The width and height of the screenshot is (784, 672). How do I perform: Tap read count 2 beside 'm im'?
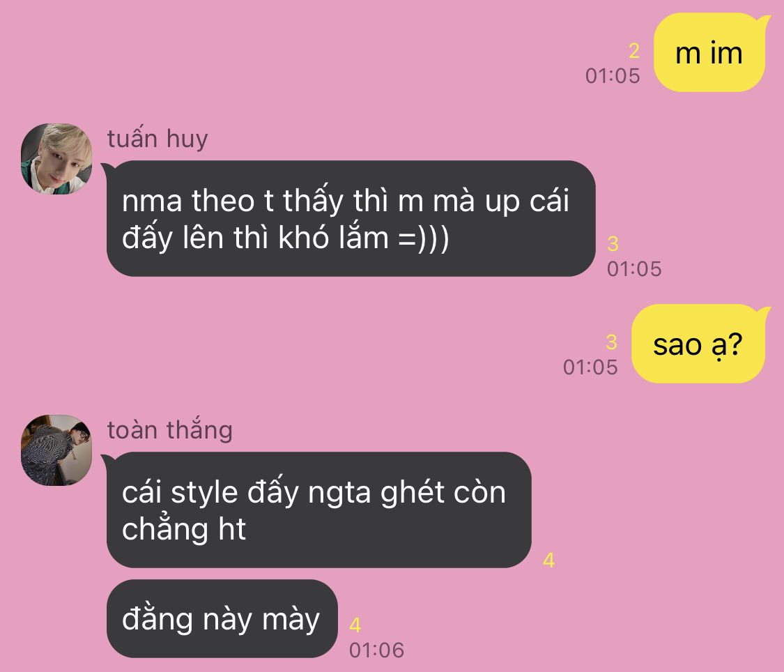634,51
